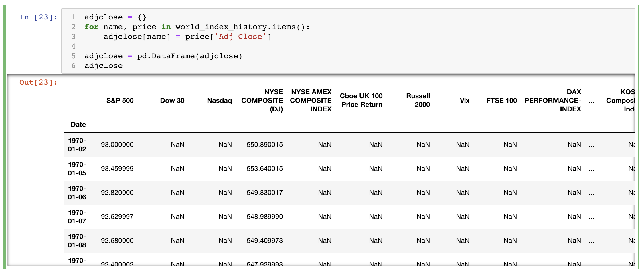Click the 1970-01-08 row label
The width and height of the screenshot is (644, 272).
tap(77, 241)
